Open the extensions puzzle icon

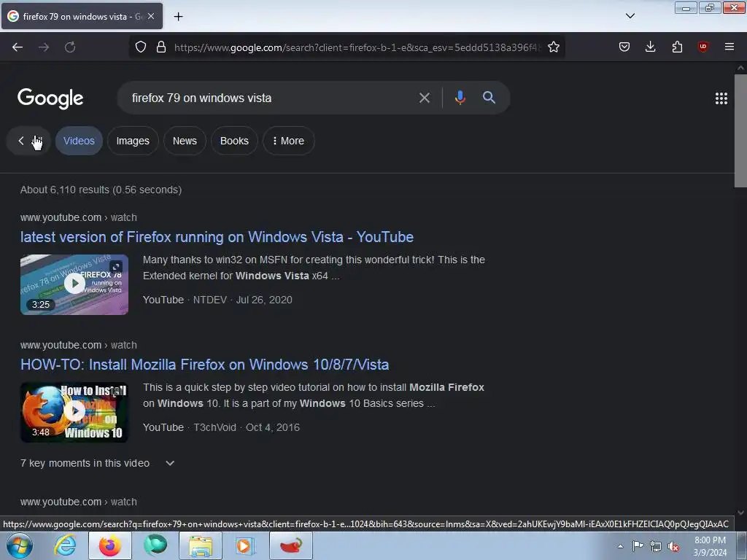(x=677, y=47)
